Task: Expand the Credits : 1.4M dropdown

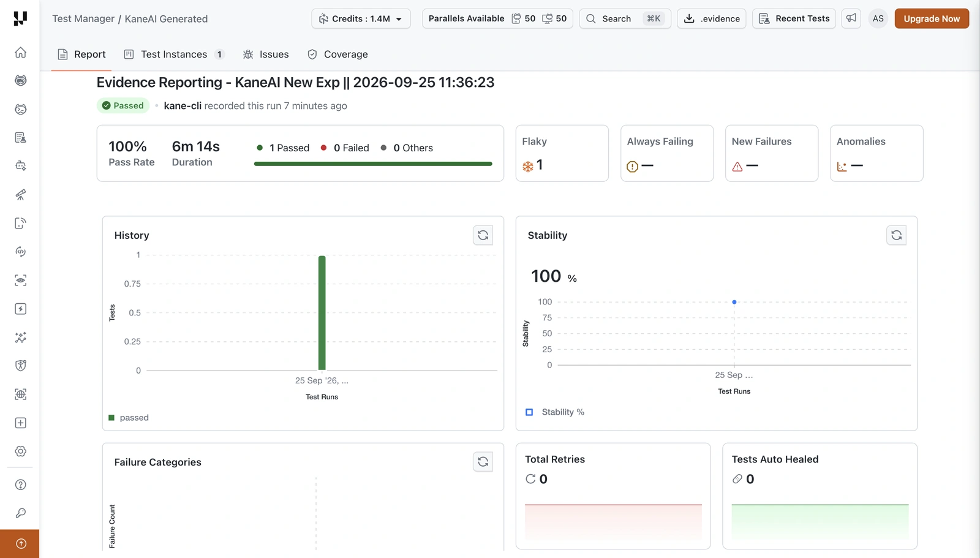Action: [361, 18]
